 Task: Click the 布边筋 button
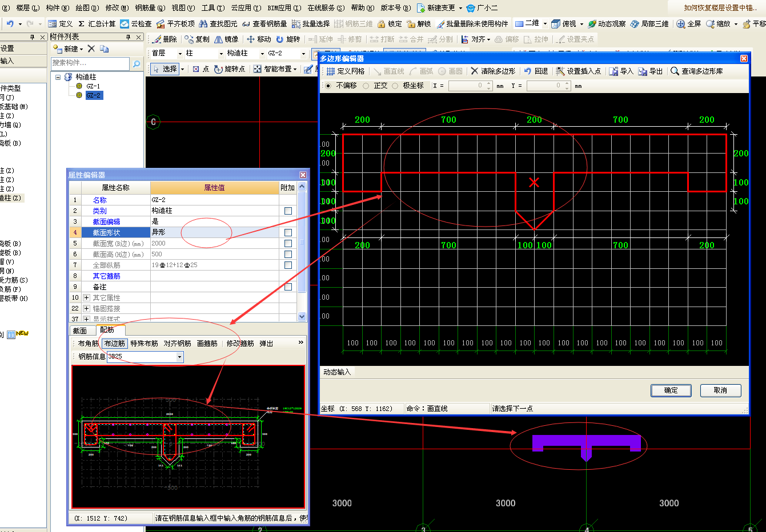tap(114, 344)
